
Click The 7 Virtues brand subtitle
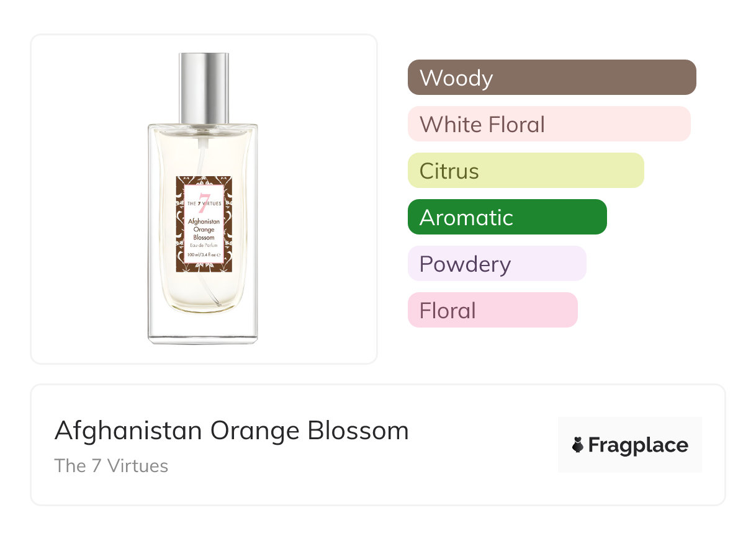[x=111, y=466]
